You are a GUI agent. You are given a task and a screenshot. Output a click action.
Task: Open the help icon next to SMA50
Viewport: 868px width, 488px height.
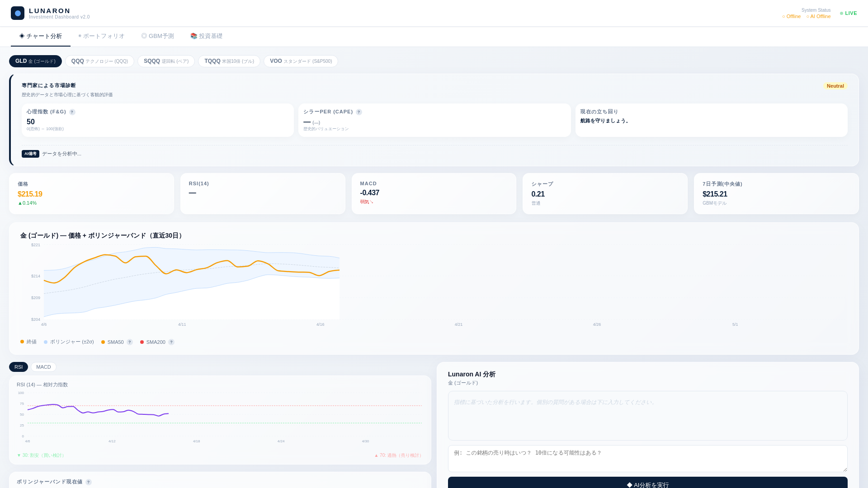pos(130,342)
